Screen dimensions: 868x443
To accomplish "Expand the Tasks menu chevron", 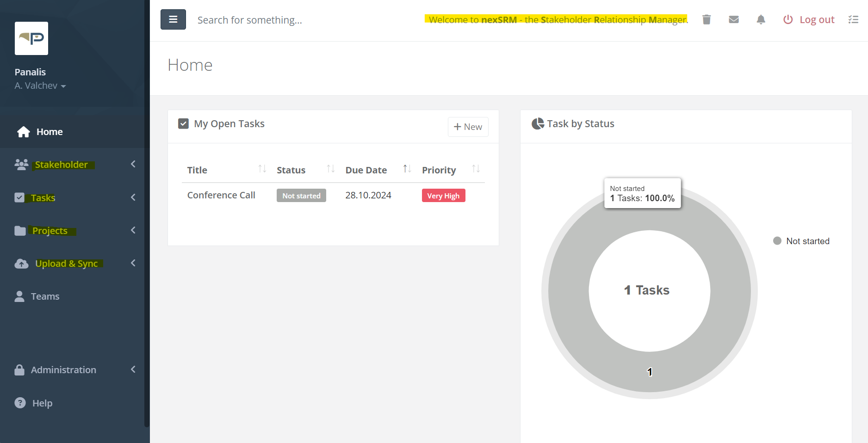I will point(133,197).
